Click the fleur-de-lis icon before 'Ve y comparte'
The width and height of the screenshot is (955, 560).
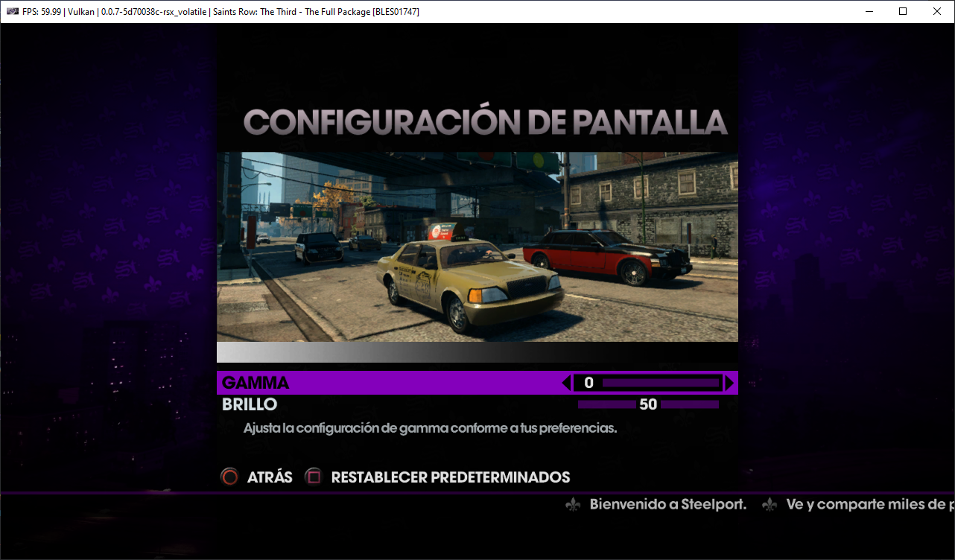coord(770,504)
